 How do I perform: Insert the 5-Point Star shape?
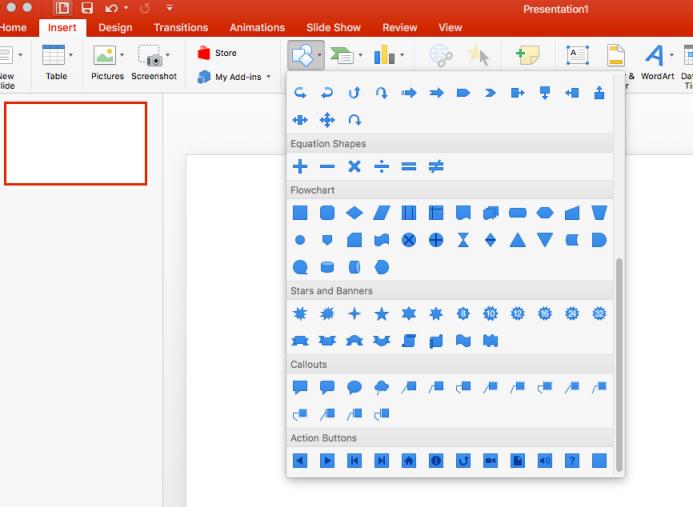coord(381,314)
